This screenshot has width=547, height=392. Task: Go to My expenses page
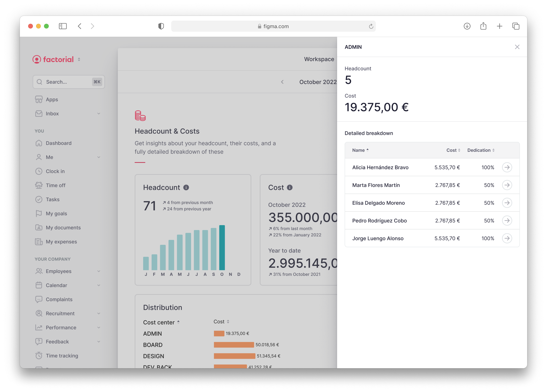pos(61,242)
